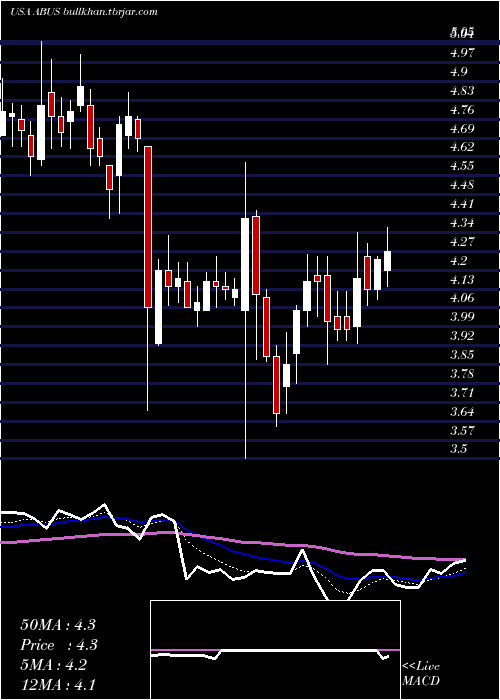Image resolution: width=500 pixels, height=700 pixels.
Task: Click the 4.55 price axis label
Action: point(462,166)
